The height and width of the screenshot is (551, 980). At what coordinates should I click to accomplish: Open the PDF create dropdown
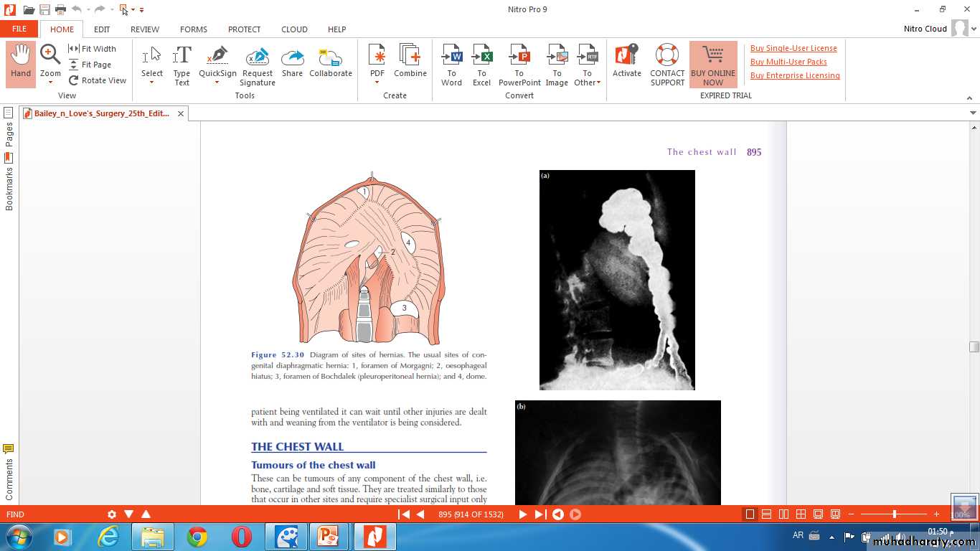pyautogui.click(x=377, y=83)
